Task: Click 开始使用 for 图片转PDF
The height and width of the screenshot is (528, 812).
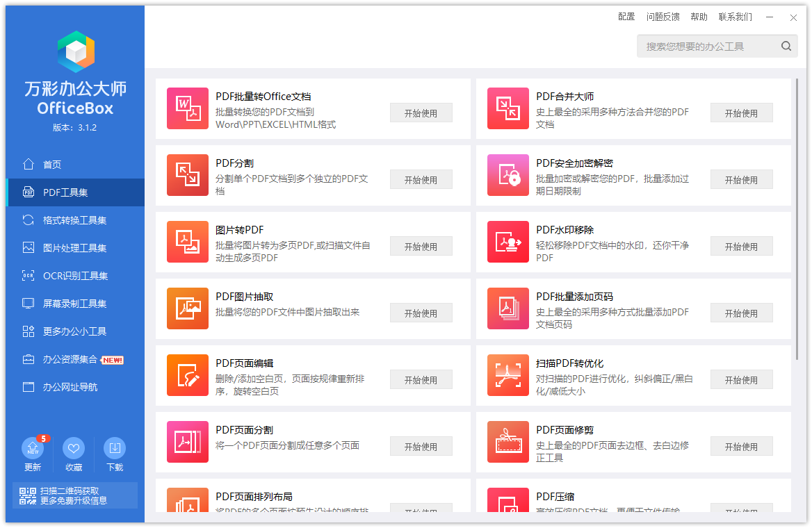Action: click(x=421, y=247)
